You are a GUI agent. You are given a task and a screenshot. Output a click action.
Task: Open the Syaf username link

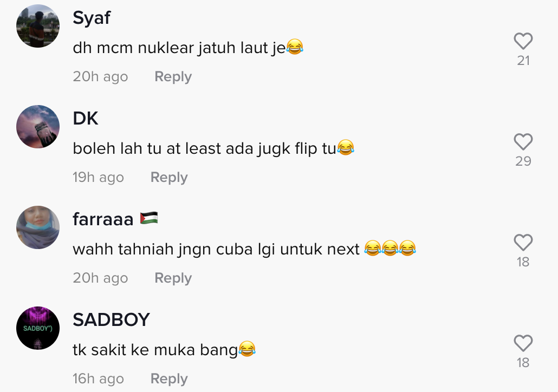92,18
